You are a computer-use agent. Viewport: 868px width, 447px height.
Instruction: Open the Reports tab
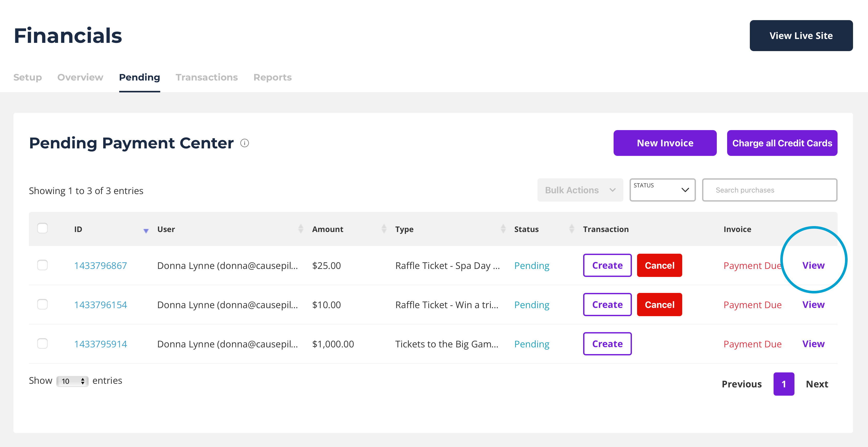click(x=272, y=77)
